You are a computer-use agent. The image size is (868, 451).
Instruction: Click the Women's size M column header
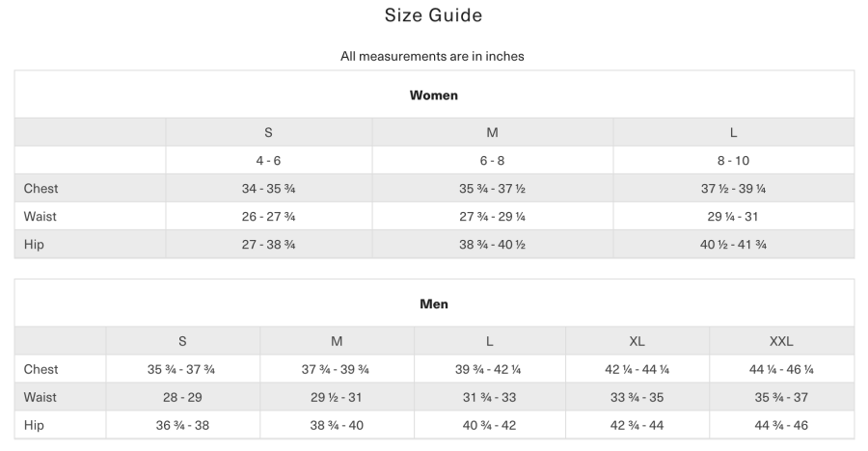click(x=492, y=133)
